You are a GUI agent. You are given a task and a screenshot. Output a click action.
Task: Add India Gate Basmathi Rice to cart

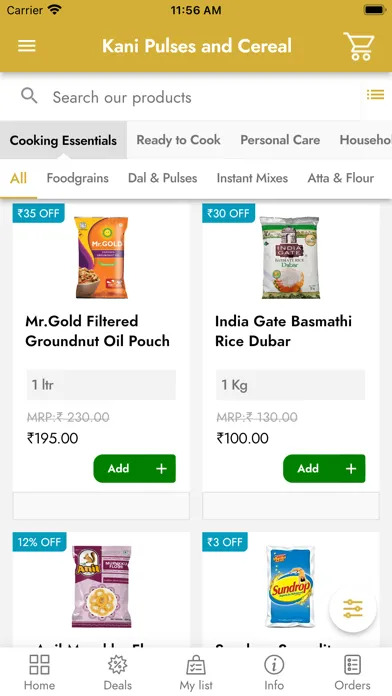point(324,468)
